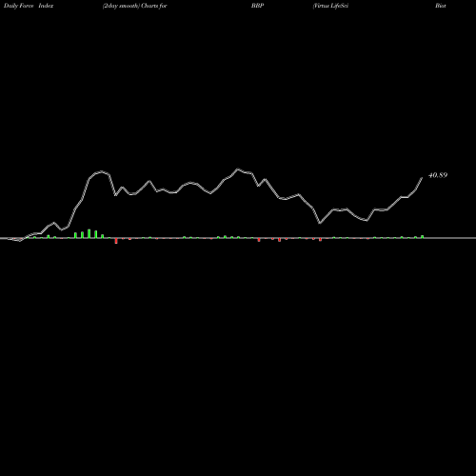This screenshot has height=476, width=476.
Task: Click the '(Virtus LifeSci' fund name
Action: click(x=330, y=6)
